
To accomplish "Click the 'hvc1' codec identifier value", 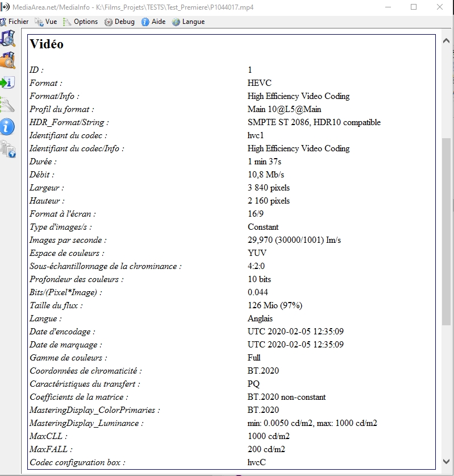I will 256,135.
